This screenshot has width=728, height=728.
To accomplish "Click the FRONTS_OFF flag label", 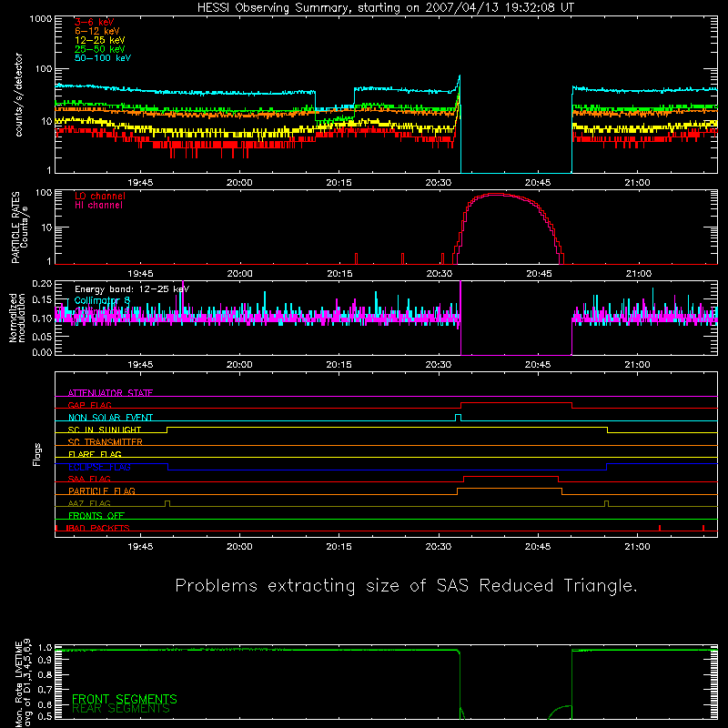I will tap(96, 515).
